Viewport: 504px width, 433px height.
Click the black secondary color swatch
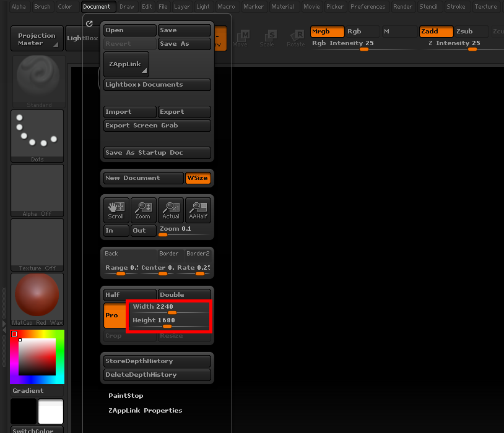[x=24, y=411]
